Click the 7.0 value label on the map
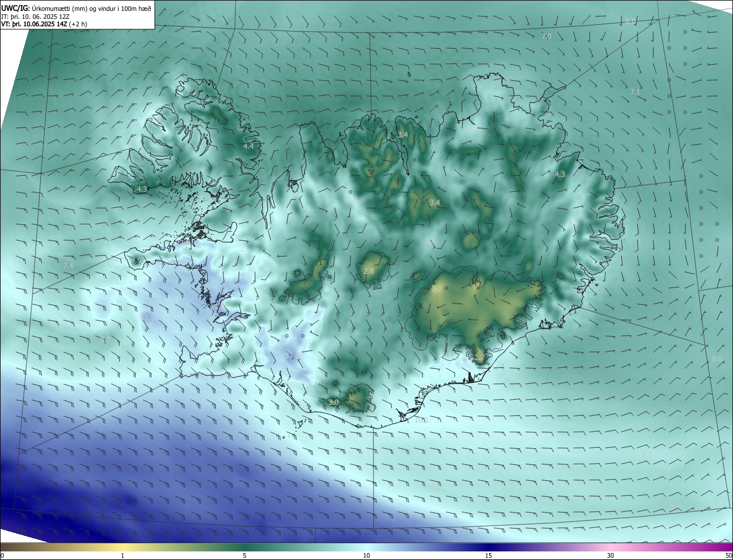 point(546,37)
